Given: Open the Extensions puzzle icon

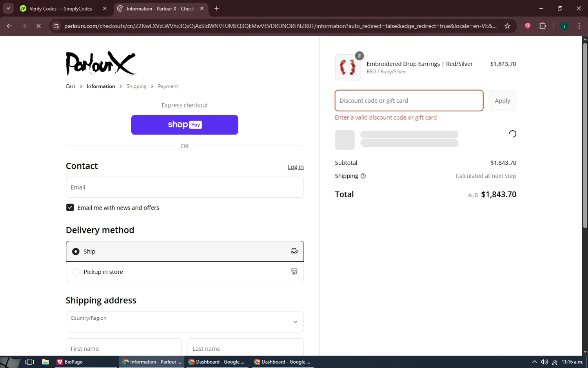Looking at the screenshot, I should pyautogui.click(x=543, y=26).
